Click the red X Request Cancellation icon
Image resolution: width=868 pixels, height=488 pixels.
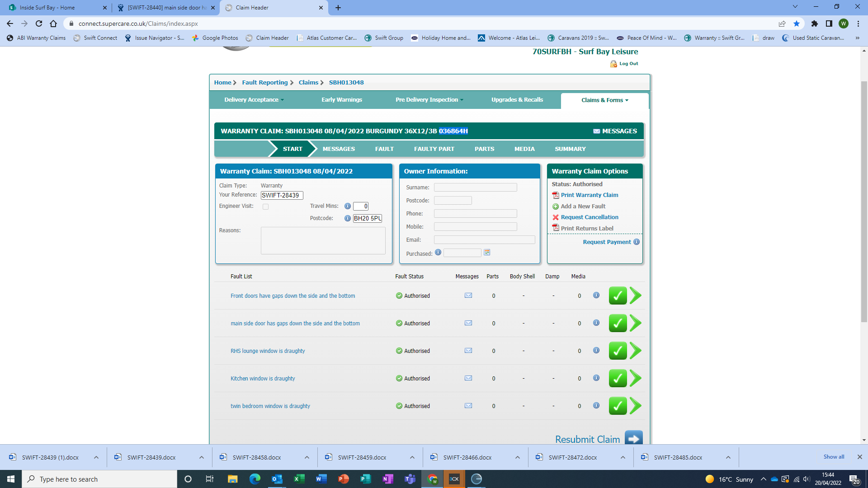[556, 217]
